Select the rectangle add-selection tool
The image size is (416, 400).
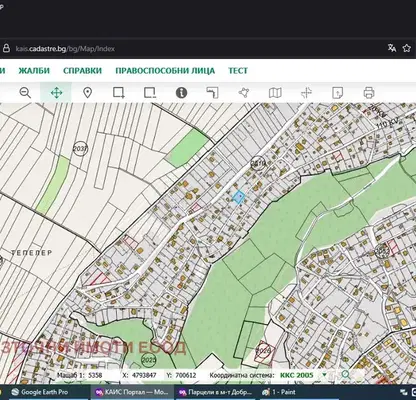(x=119, y=93)
